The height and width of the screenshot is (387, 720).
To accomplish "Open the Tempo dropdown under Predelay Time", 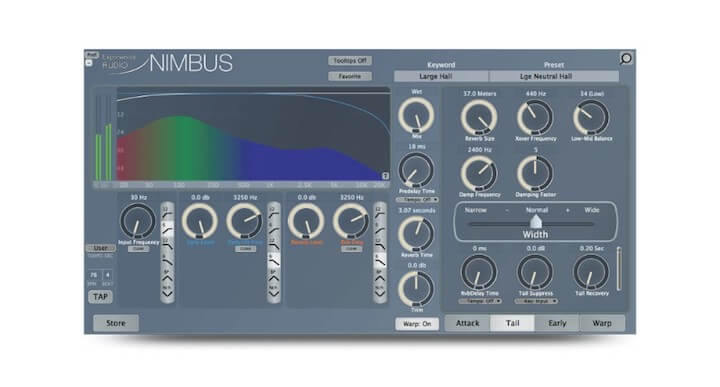I will pos(417,200).
